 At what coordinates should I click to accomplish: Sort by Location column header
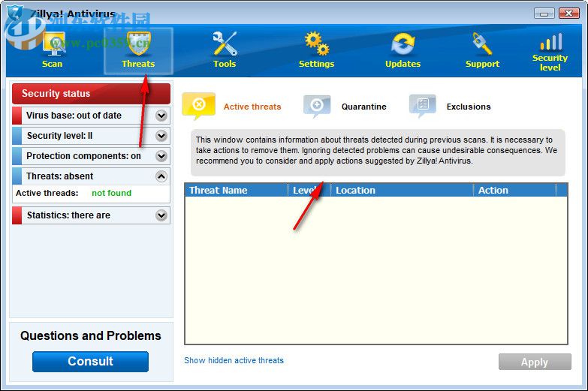point(402,190)
